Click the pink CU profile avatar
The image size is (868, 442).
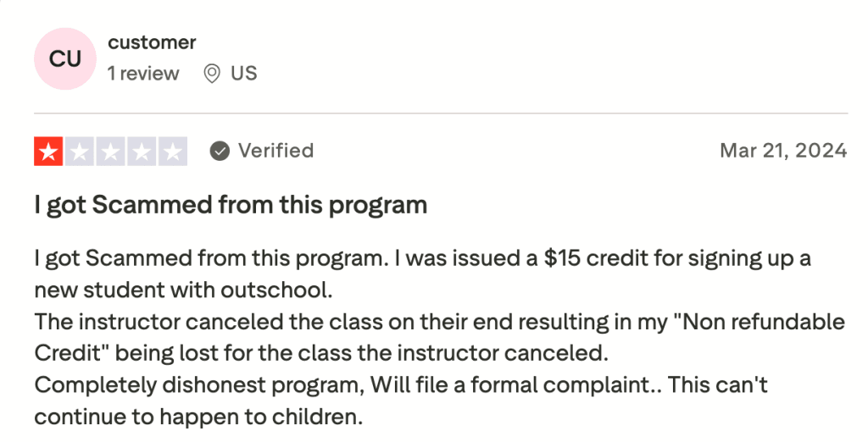[65, 59]
